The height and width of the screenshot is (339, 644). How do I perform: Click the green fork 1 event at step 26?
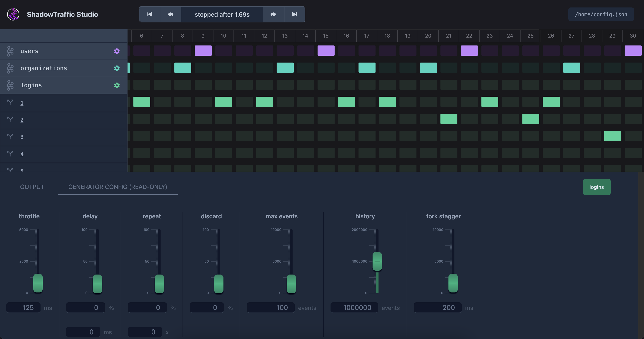[551, 102]
